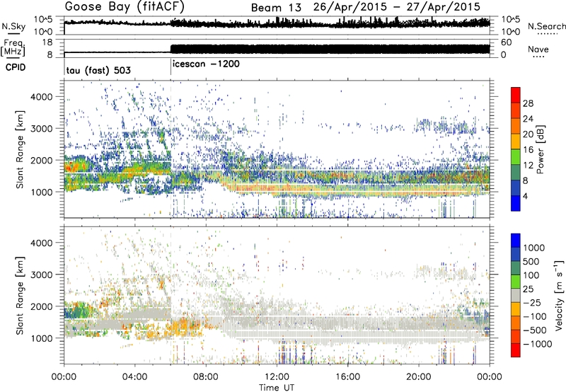This screenshot has width=566, height=392.
Task: Click the 'Velocity [m s⁻¹]' colorbar label
Action: (x=559, y=295)
